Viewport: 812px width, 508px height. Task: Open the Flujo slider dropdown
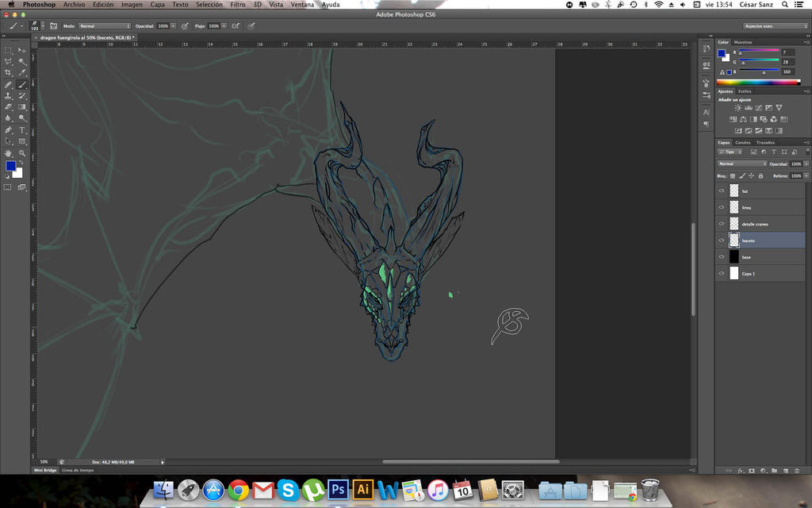224,26
